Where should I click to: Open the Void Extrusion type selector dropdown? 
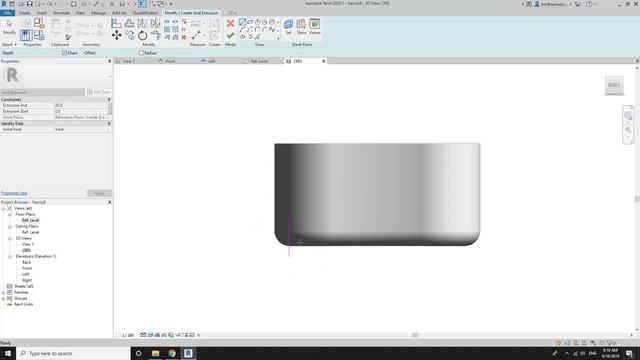pyautogui.click(x=42, y=92)
